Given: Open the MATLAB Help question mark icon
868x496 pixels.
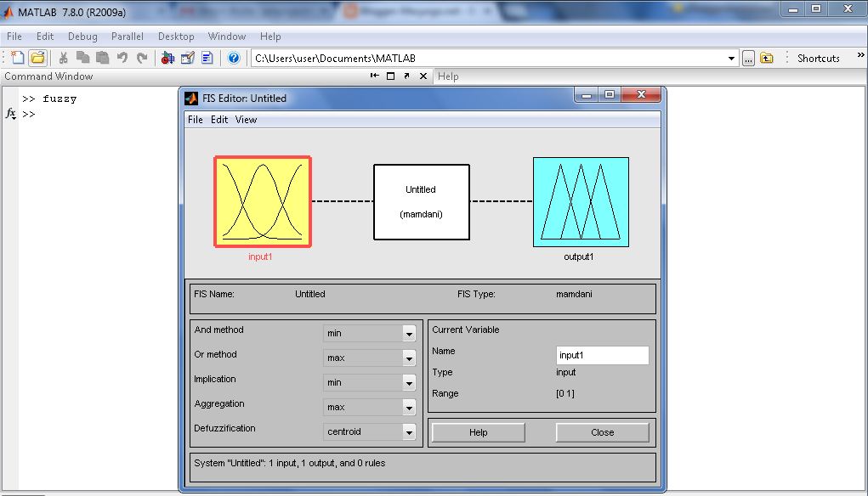Looking at the screenshot, I should pyautogui.click(x=234, y=58).
